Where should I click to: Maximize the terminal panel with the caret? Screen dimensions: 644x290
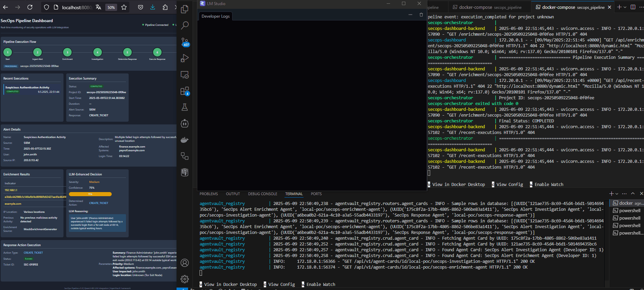pos(633,193)
